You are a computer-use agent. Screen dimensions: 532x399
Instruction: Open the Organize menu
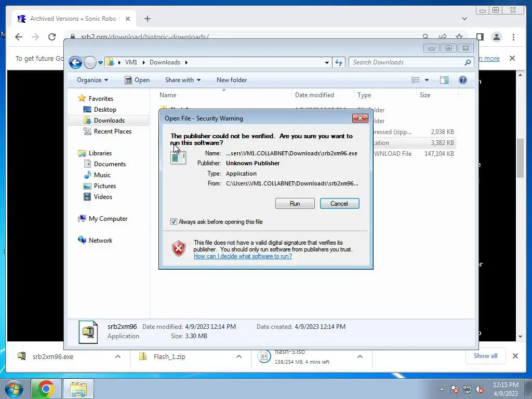pyautogui.click(x=92, y=80)
